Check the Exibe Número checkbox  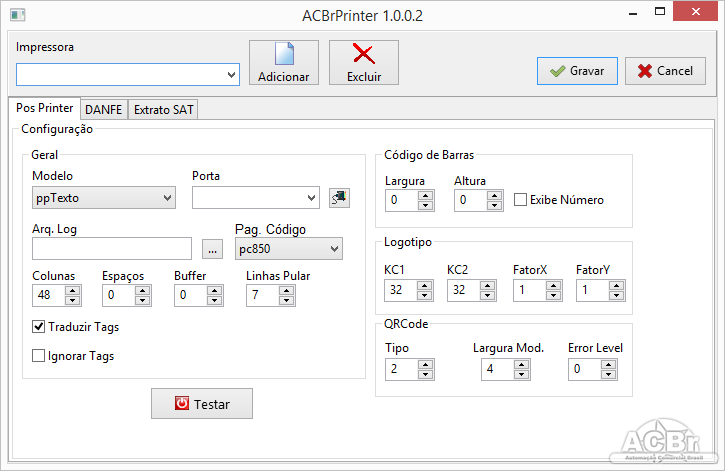(x=520, y=200)
